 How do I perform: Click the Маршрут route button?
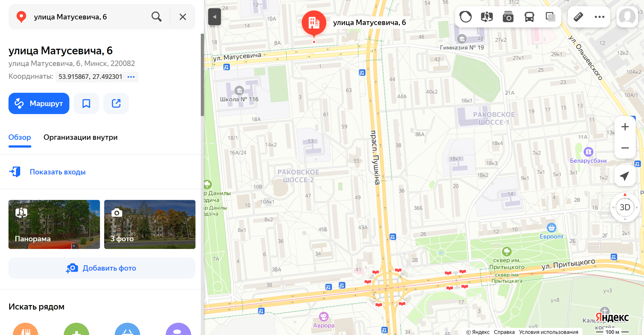pos(39,103)
